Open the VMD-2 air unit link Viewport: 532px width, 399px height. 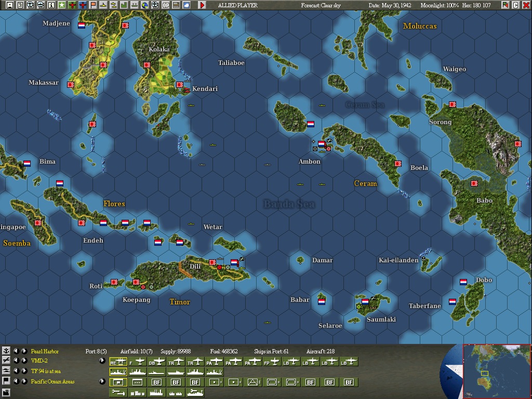pyautogui.click(x=39, y=361)
